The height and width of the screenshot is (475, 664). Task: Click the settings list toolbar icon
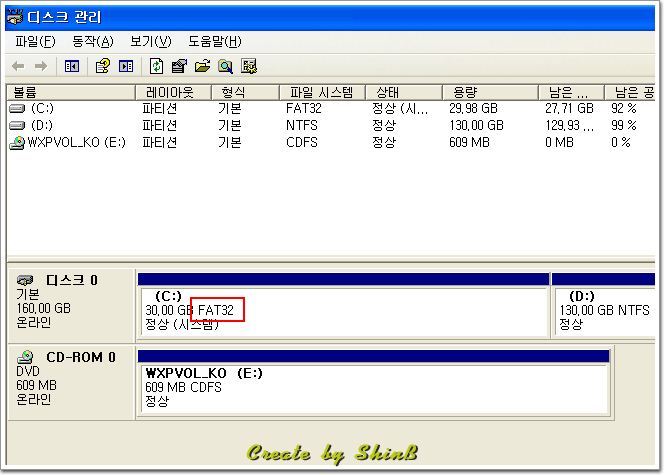249,66
